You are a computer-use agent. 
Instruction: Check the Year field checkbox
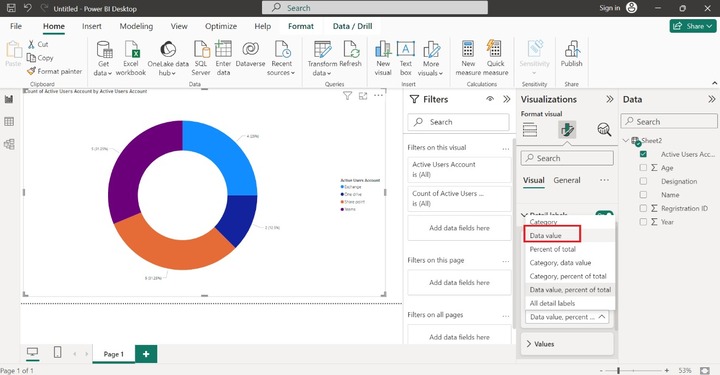pyautogui.click(x=643, y=222)
